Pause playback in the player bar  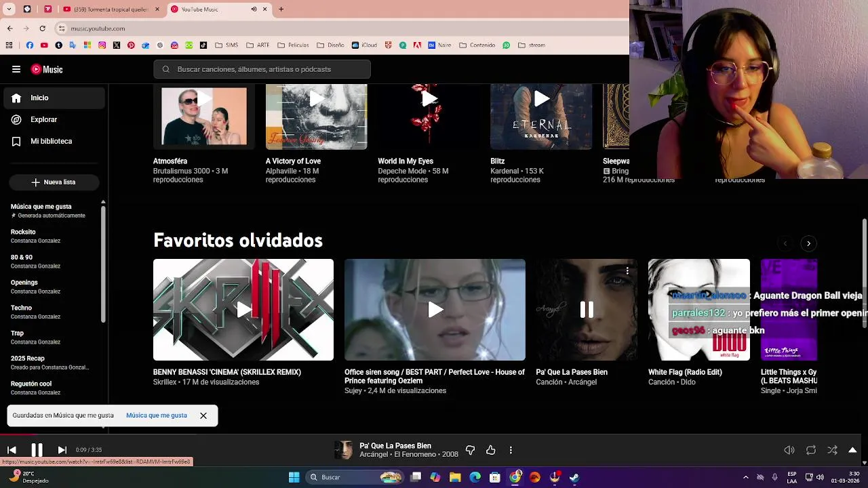(x=37, y=450)
